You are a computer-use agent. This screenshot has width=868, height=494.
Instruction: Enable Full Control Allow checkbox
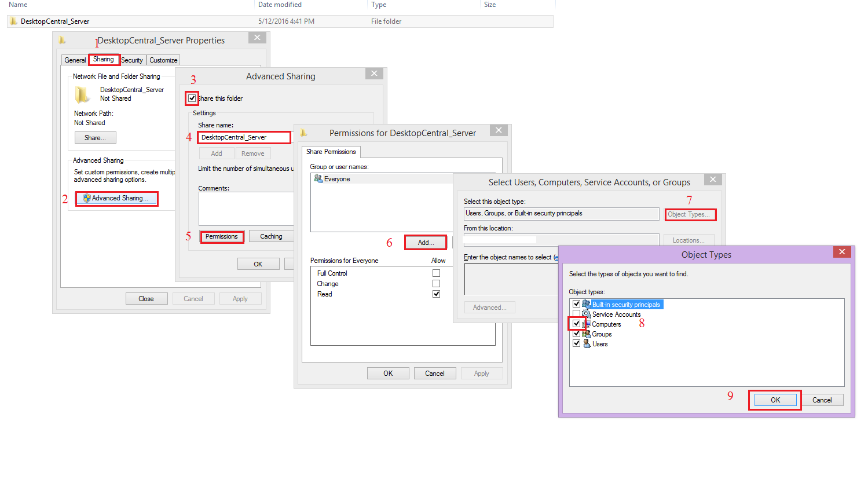pyautogui.click(x=436, y=273)
